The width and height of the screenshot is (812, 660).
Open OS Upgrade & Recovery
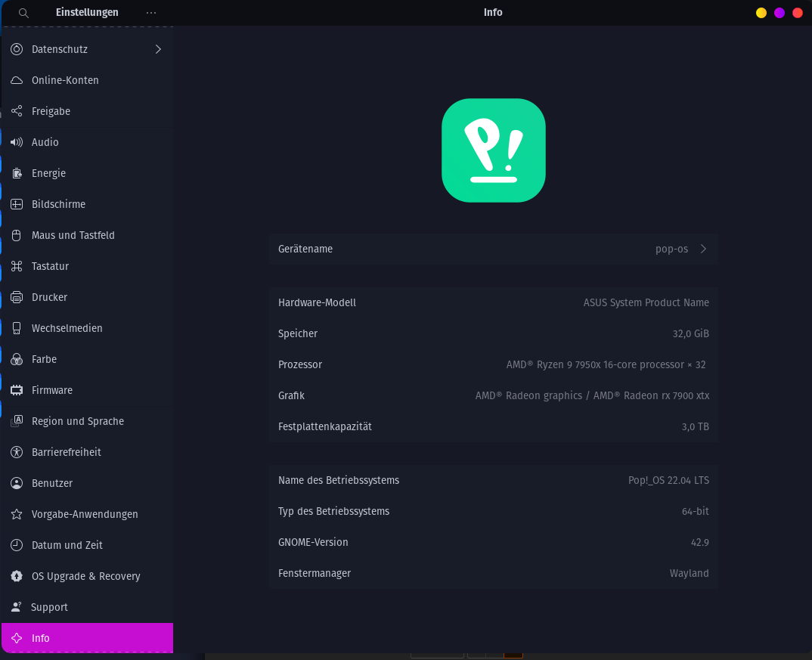tap(88, 576)
